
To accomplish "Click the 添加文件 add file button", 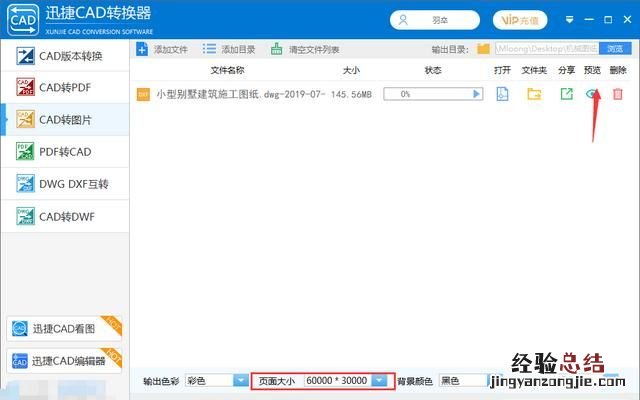I will coord(162,48).
